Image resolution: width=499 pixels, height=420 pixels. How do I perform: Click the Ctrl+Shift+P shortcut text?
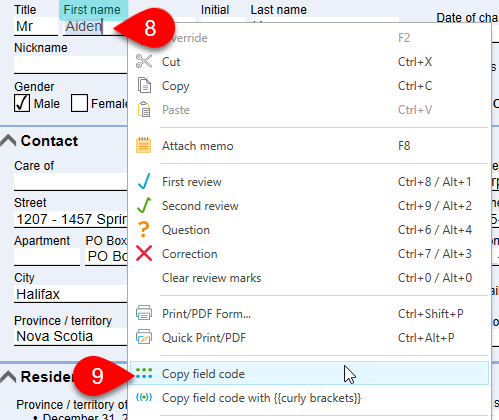430,313
